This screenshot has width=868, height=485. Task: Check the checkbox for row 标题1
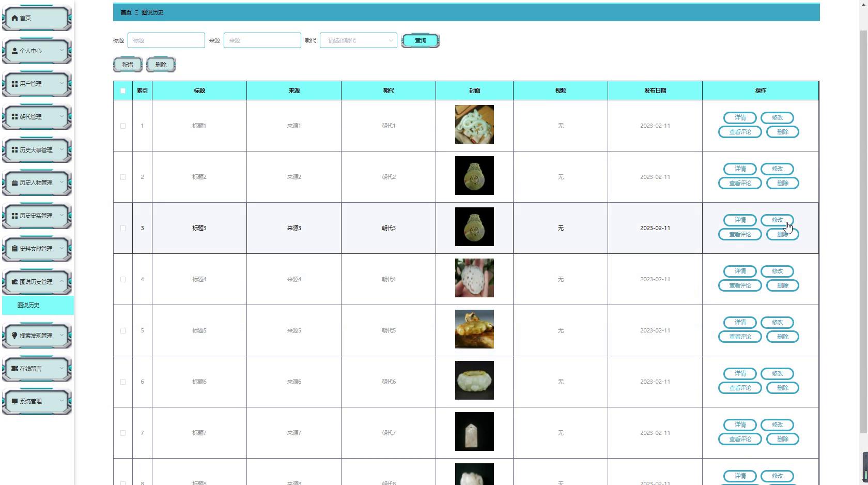tap(123, 126)
